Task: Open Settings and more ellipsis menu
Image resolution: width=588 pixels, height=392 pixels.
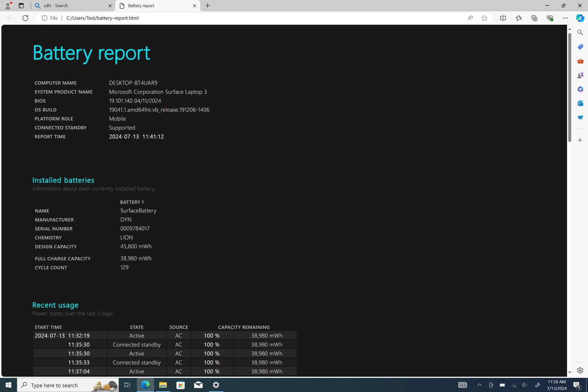Action: [x=565, y=18]
